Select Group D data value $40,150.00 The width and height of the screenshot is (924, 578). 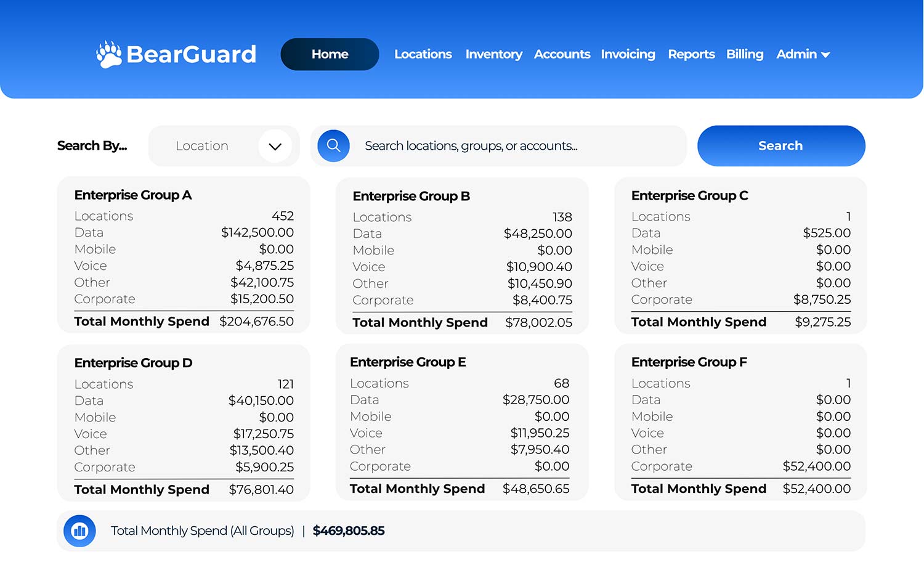pos(261,401)
